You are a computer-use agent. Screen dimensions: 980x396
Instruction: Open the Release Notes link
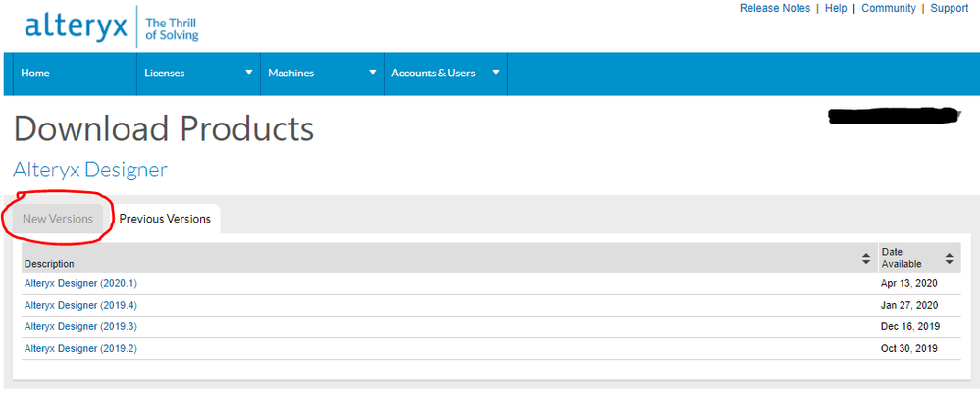point(774,8)
